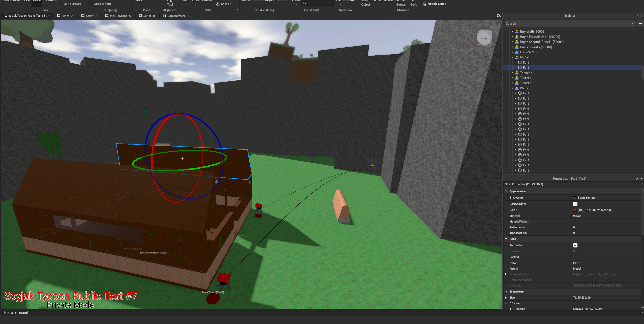The image size is (644, 324).
Task: Click the Turret2 model icon
Action: coord(517,83)
